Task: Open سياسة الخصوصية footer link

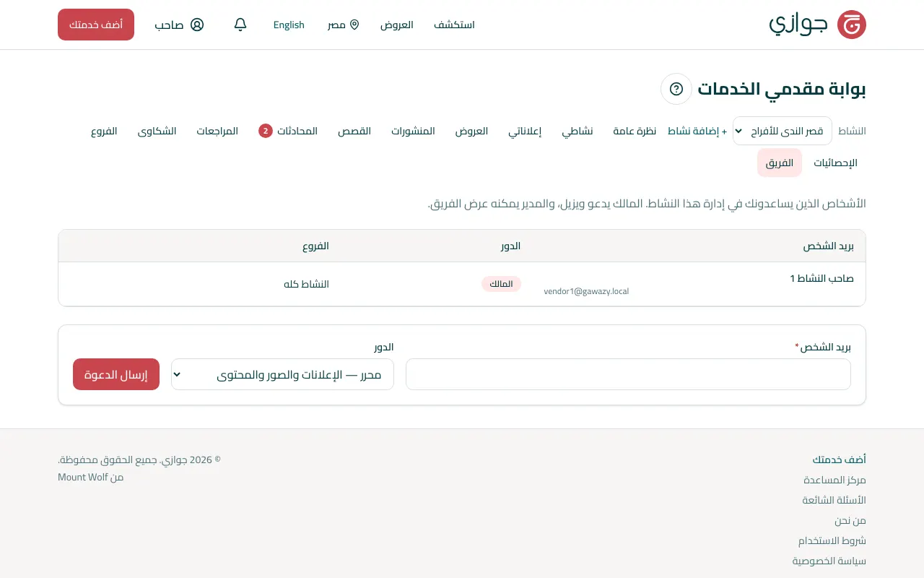Action: point(829,561)
